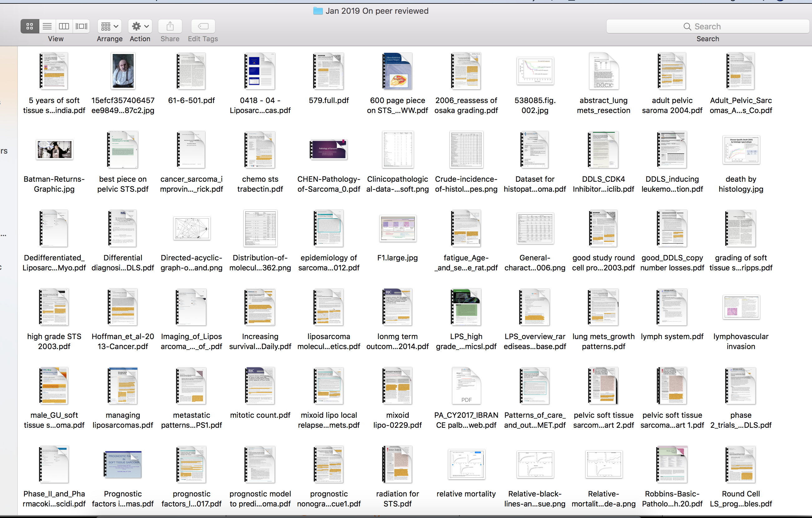Select the Batman-Returns-Graphic.jpg thumbnail
Image resolution: width=812 pixels, height=518 pixels.
pos(54,149)
